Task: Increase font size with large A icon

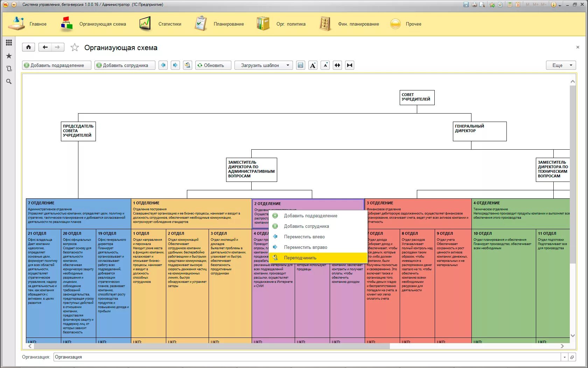Action: tap(313, 65)
